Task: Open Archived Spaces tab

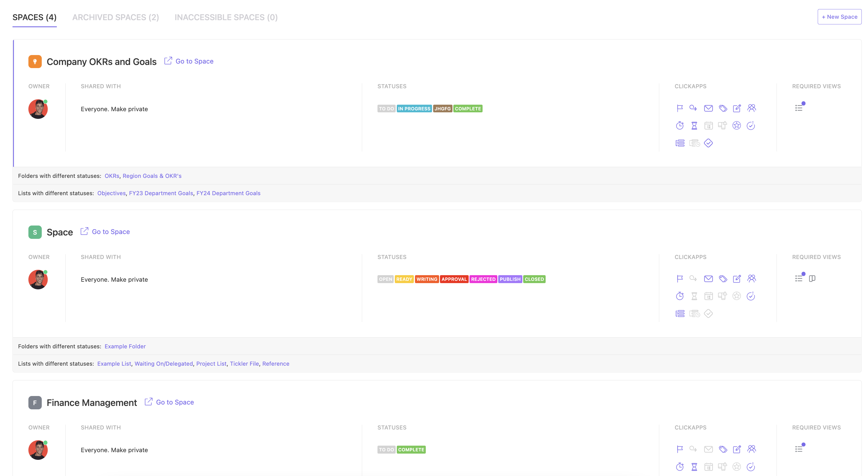Action: [x=116, y=17]
